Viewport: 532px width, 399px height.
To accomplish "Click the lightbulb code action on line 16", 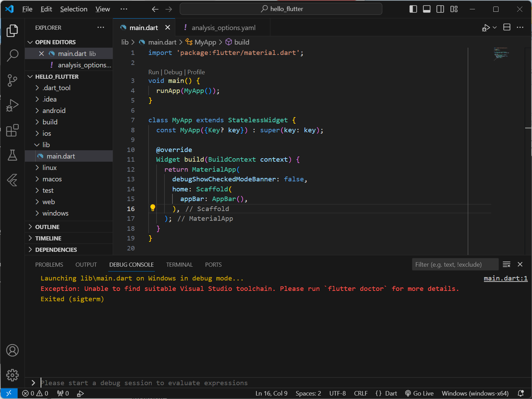I will click(x=153, y=208).
